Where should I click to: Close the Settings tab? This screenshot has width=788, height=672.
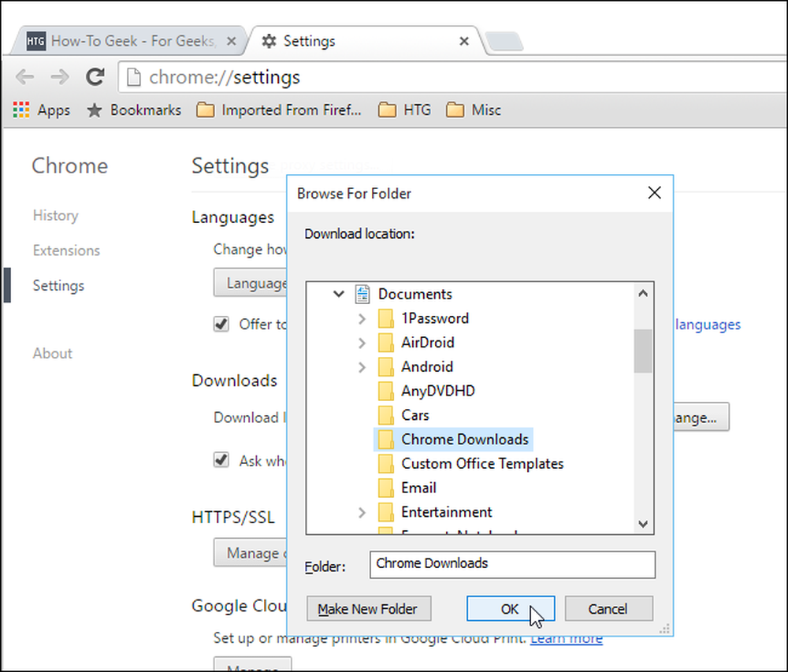pos(464,41)
